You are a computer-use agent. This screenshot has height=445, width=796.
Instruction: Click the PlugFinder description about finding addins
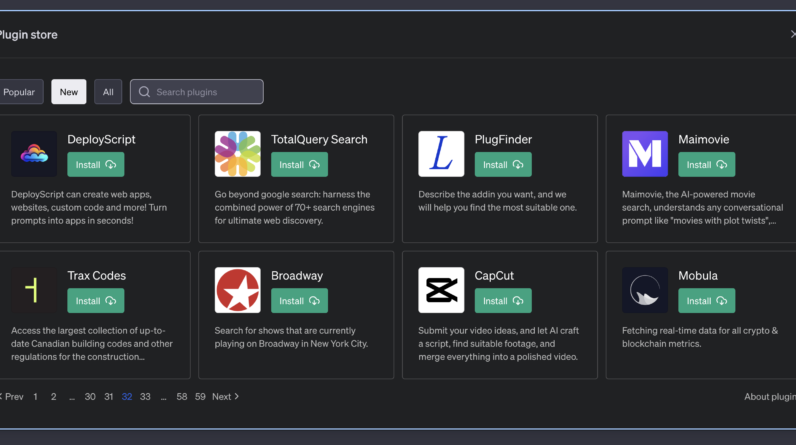point(498,201)
